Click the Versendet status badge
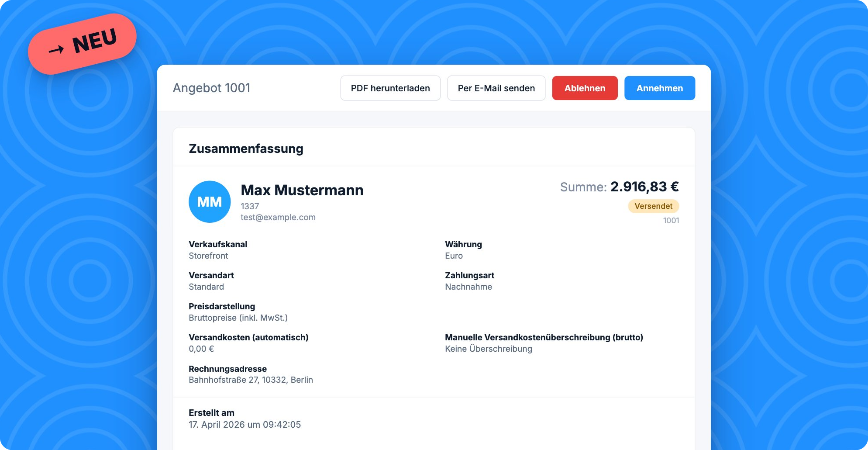The image size is (868, 450). (653, 206)
